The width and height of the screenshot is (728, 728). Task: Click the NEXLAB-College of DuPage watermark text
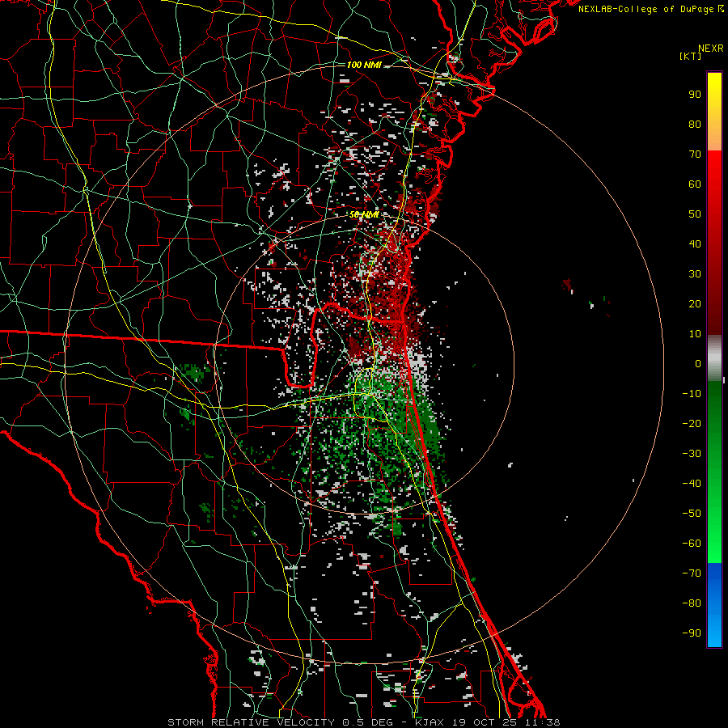pos(650,9)
